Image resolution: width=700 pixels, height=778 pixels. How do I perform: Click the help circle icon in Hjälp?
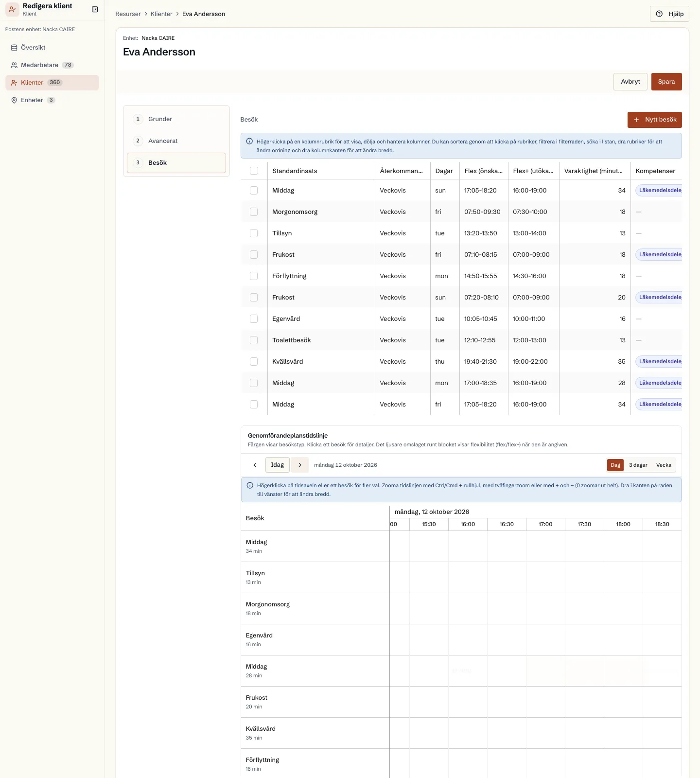pyautogui.click(x=659, y=14)
